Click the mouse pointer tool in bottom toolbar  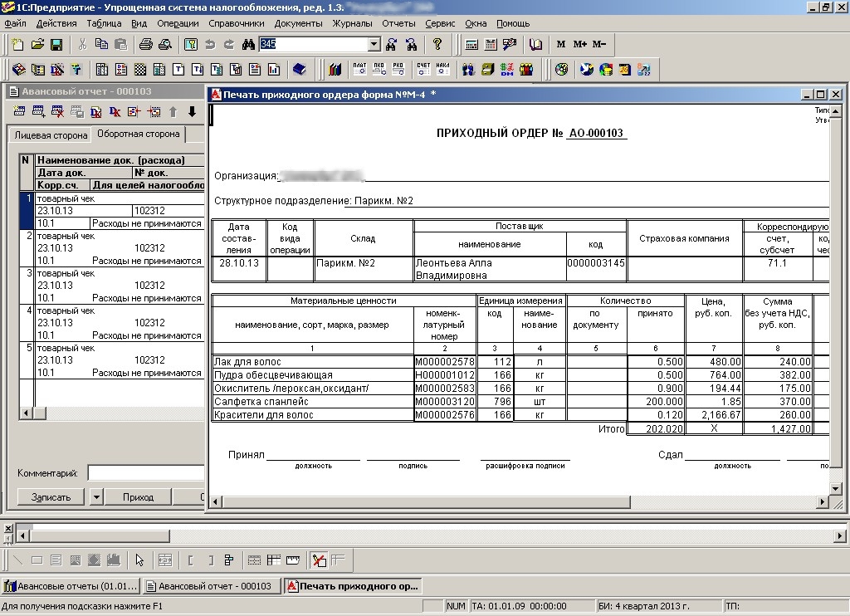point(139,560)
